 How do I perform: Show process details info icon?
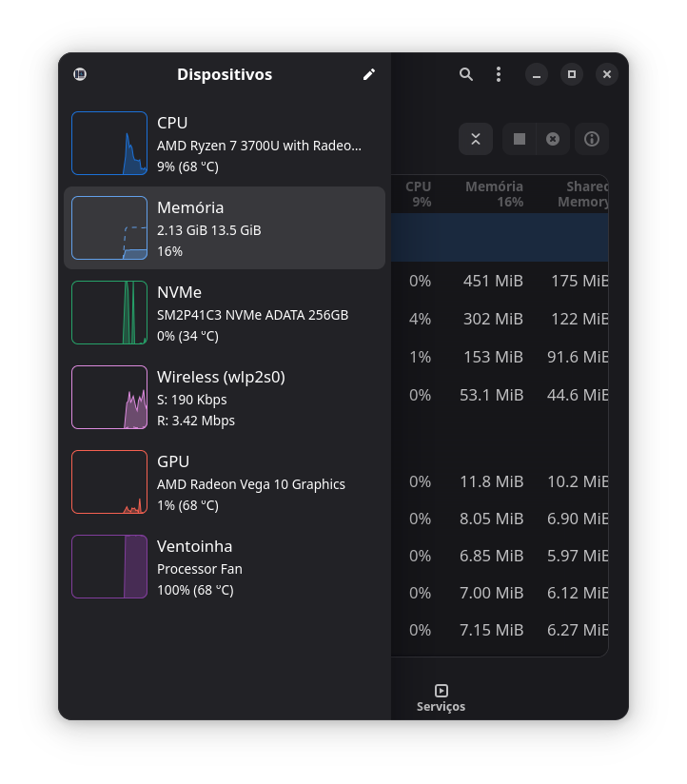click(592, 139)
